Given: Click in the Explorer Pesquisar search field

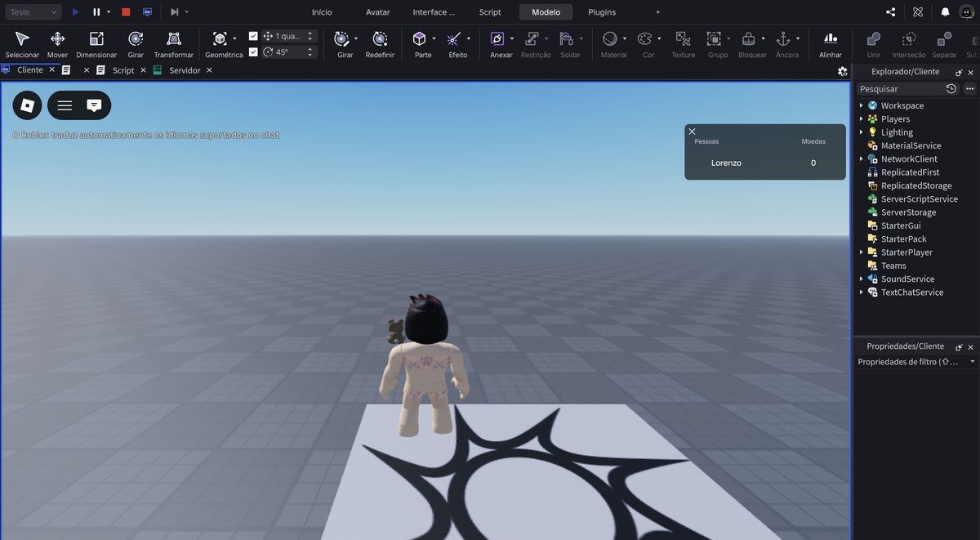Looking at the screenshot, I should [900, 88].
